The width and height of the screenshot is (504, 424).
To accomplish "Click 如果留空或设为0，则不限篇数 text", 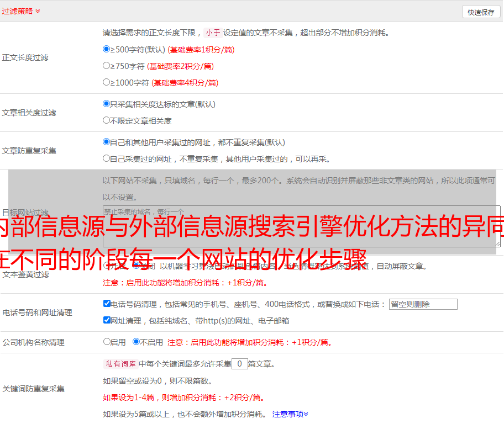I will pos(158,381).
